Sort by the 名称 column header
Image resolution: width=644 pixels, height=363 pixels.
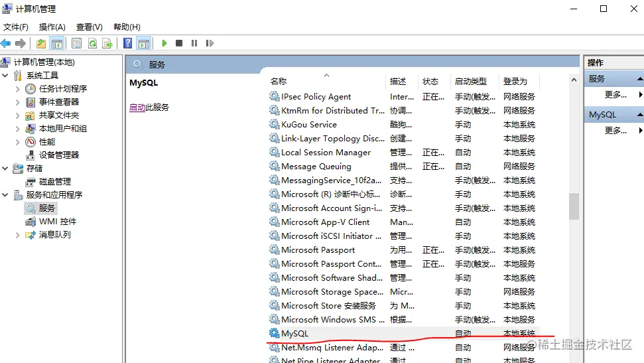(327, 82)
